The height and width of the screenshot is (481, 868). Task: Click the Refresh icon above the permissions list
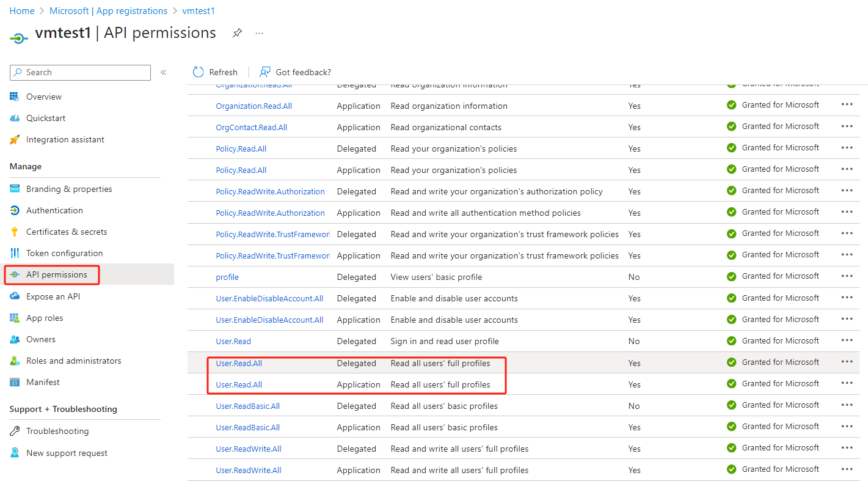click(x=198, y=72)
